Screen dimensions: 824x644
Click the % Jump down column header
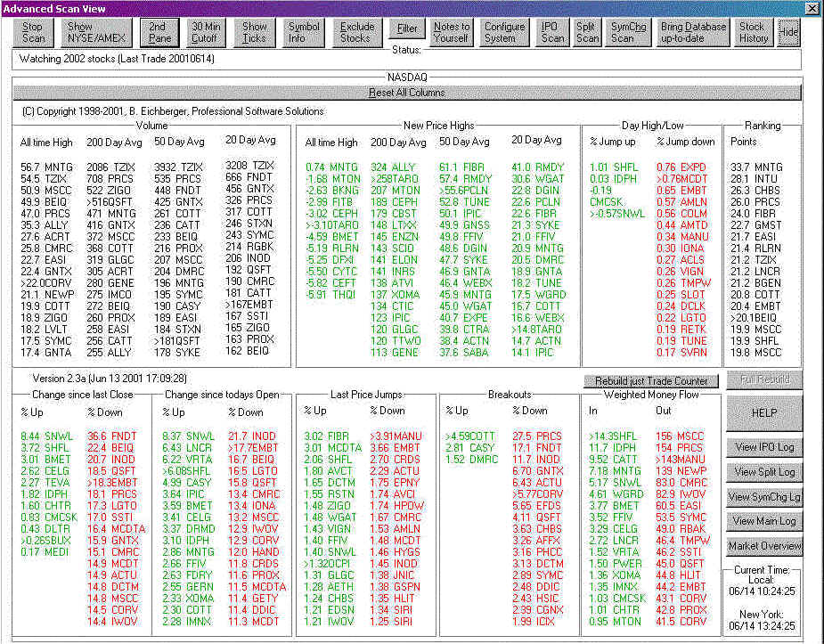coord(685,142)
